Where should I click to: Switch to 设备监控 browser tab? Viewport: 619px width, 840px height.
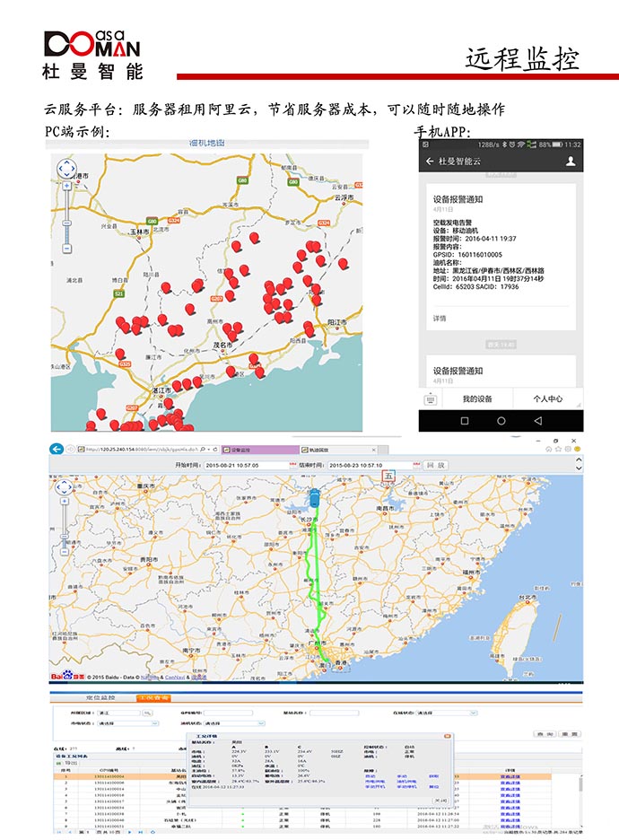[260, 450]
